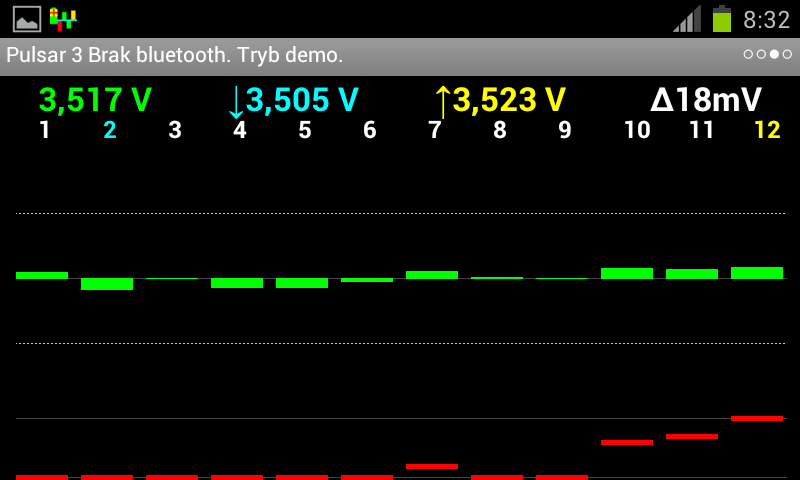Tap green voltage bar under cell 2
The image size is (800, 480).
tap(107, 284)
